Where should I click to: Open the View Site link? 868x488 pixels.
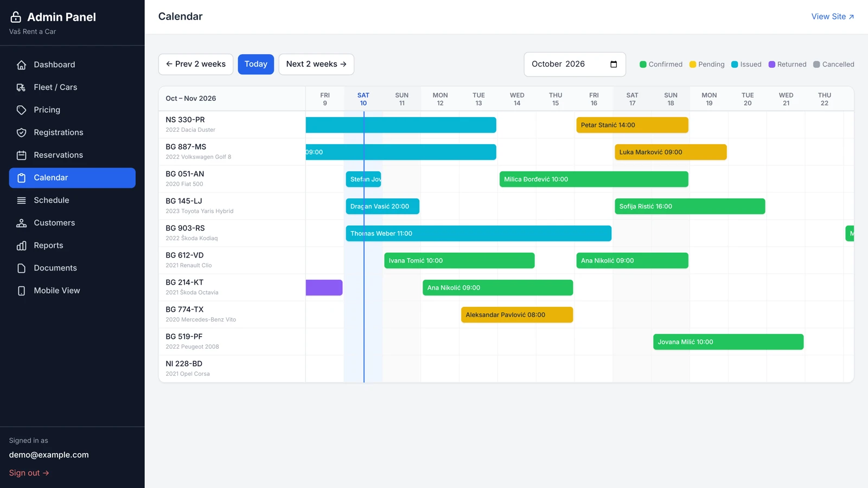(x=833, y=16)
